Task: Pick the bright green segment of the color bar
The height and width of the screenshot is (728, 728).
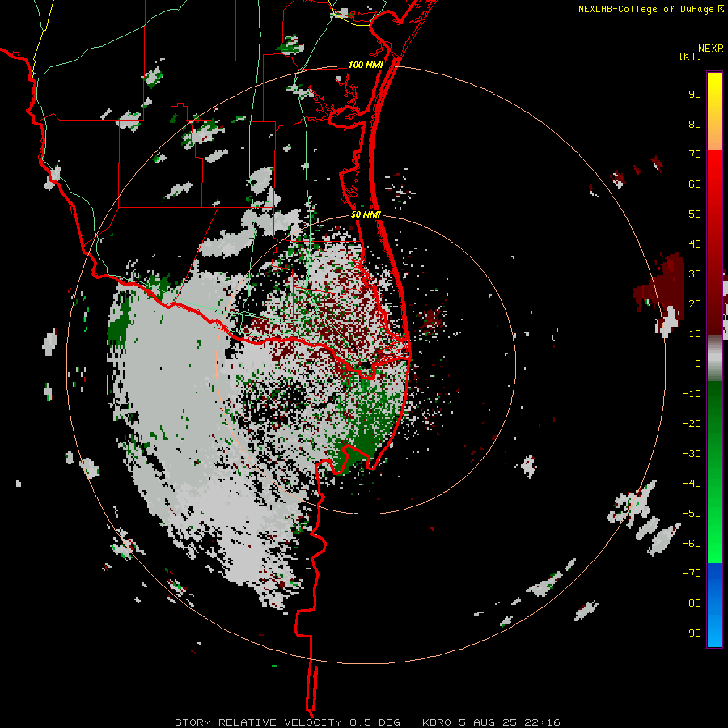Action: pos(714,472)
